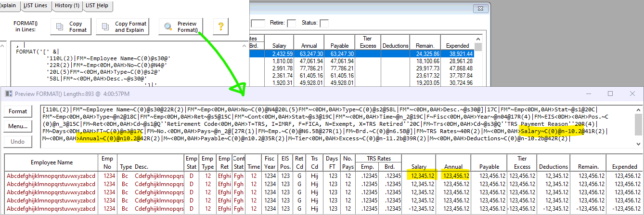
Task: Open the History (1) tab
Action: tap(67, 6)
